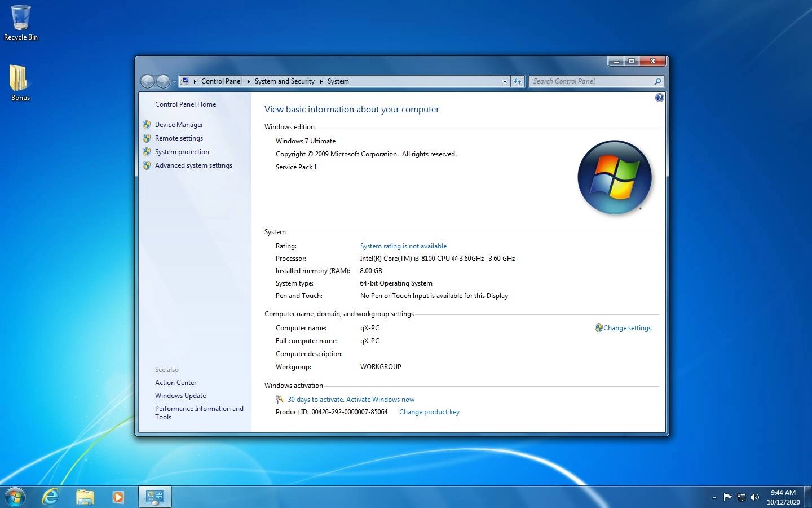Click 64-bit Operating System text
Image resolution: width=812 pixels, height=508 pixels.
[396, 283]
